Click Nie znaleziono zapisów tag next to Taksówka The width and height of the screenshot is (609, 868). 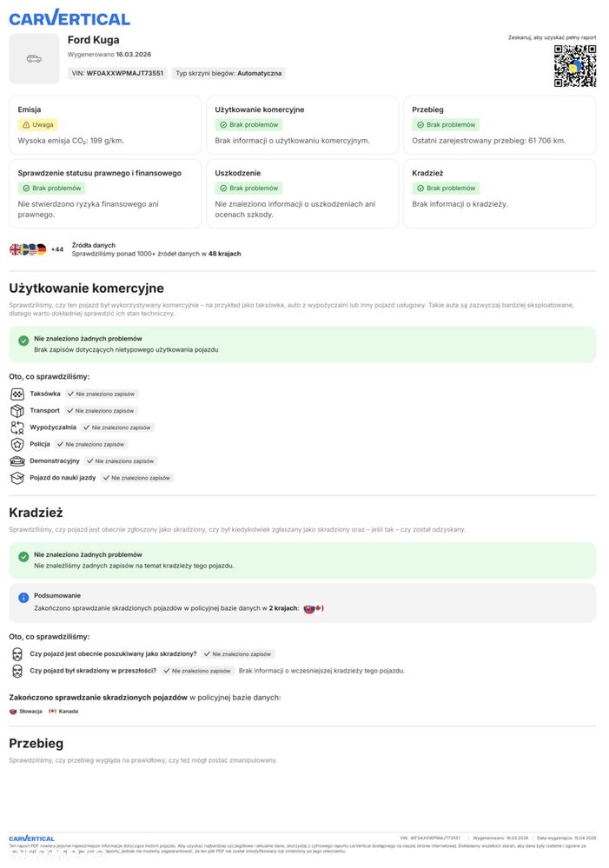point(102,394)
